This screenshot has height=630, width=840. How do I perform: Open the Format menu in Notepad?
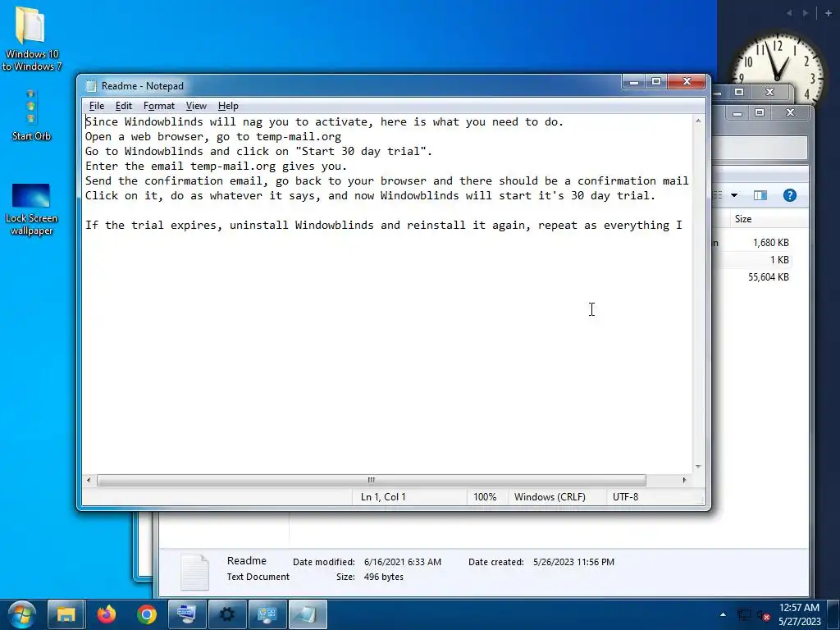click(159, 106)
